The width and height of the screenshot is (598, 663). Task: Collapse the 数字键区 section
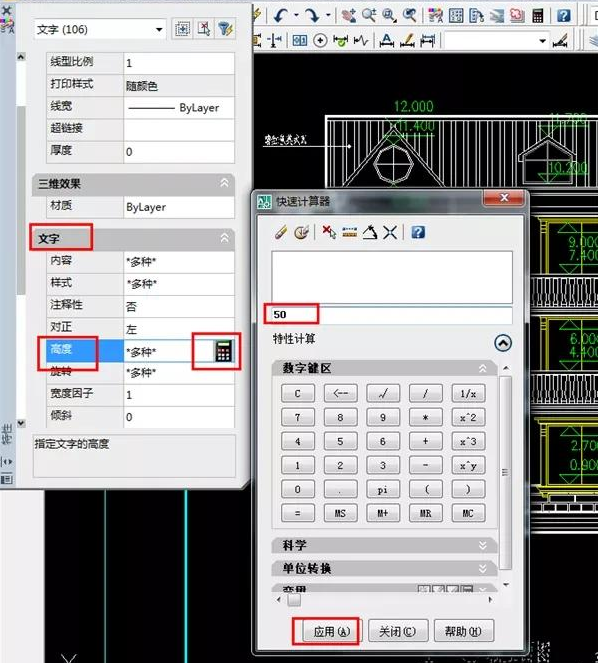click(483, 369)
